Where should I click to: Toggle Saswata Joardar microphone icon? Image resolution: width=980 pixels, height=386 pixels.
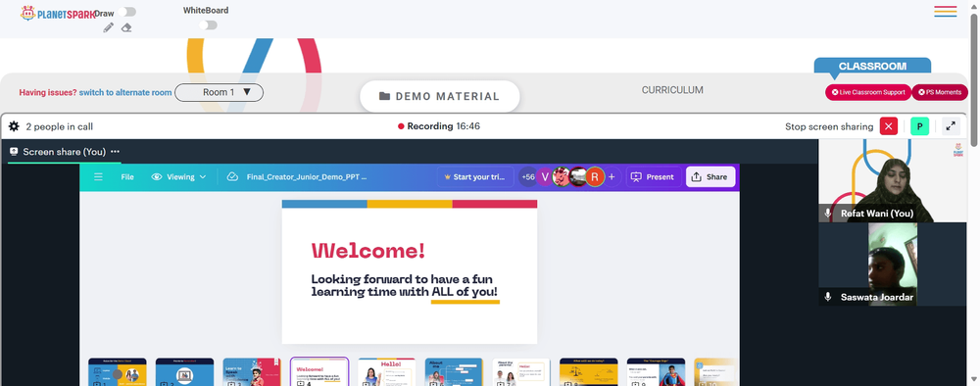828,297
